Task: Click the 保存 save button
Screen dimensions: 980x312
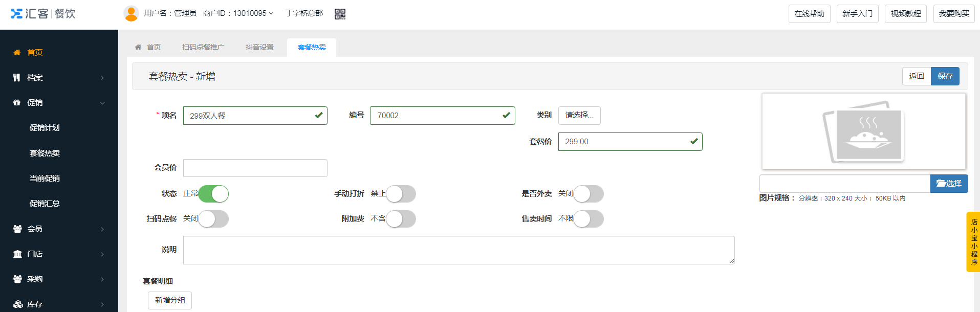Action: coord(945,76)
